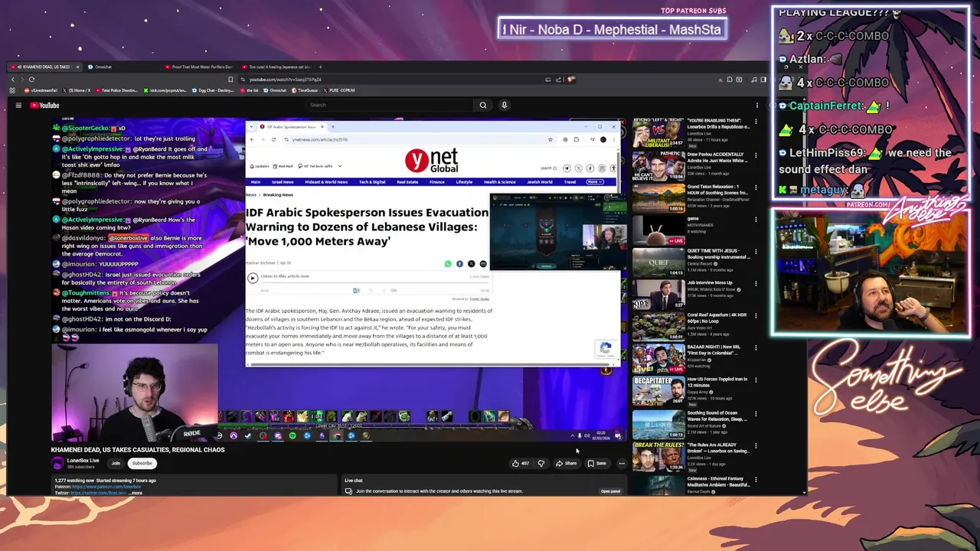Screen dimensions: 980x551
Task: Start voice search with microphone icon
Action: (504, 106)
